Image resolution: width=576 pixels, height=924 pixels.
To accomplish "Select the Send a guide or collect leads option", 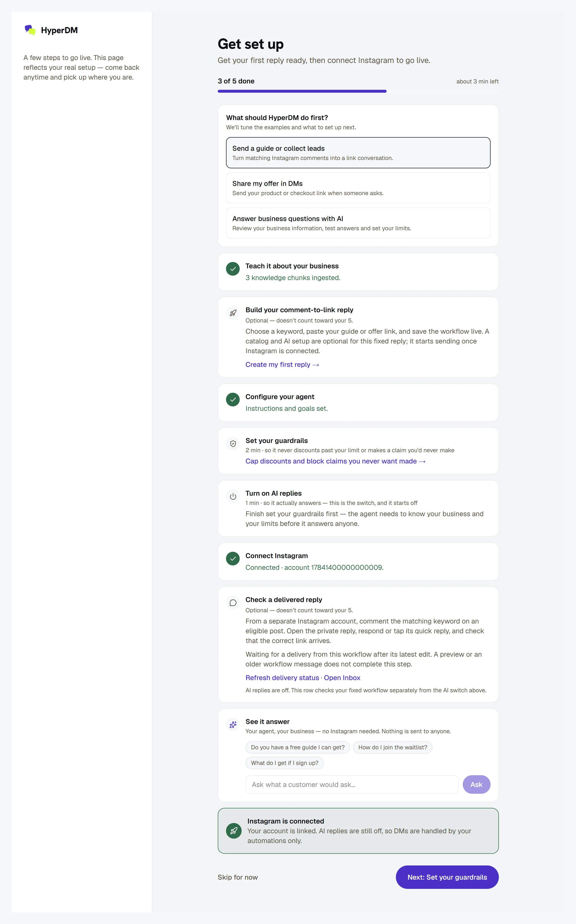I will (358, 153).
